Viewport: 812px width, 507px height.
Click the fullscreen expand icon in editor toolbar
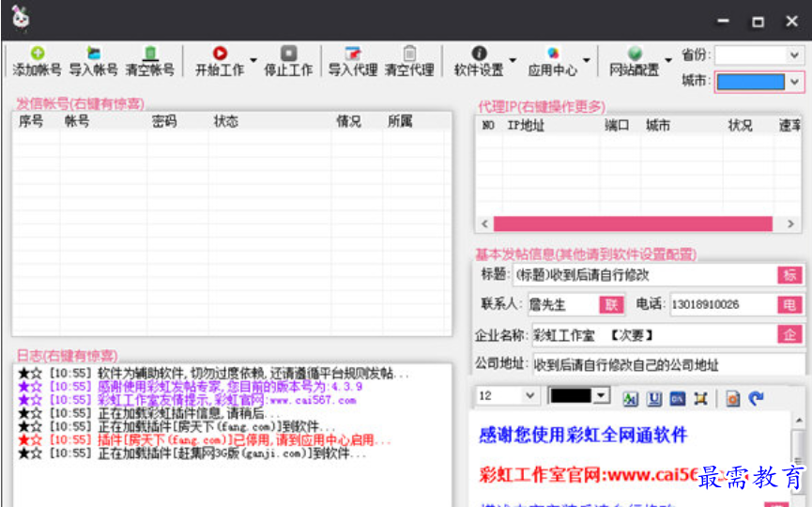tap(700, 398)
